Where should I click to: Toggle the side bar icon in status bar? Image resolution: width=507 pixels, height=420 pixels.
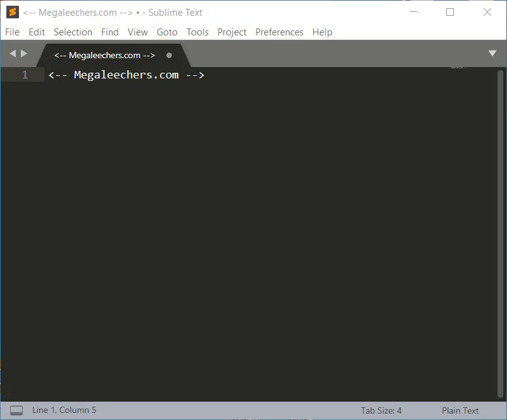(x=16, y=411)
